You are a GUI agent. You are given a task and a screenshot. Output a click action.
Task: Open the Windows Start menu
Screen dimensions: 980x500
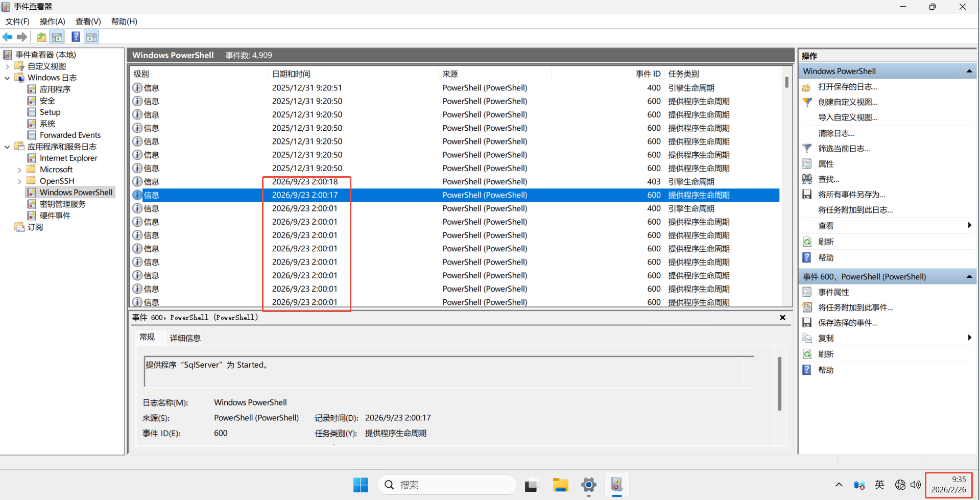[x=361, y=485]
